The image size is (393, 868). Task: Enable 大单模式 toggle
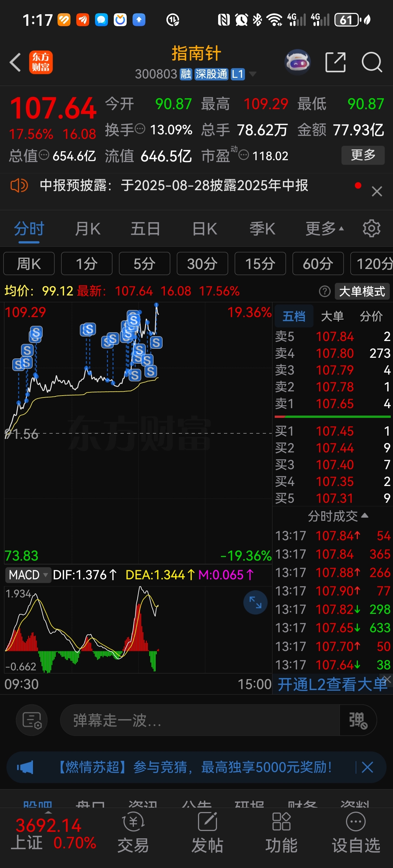coord(362,291)
